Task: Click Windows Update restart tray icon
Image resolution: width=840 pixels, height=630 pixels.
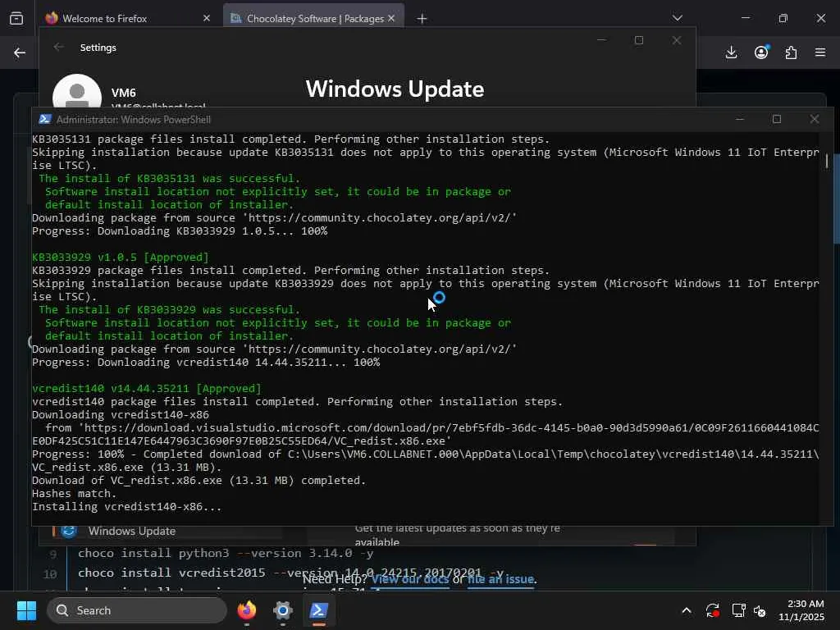Action: click(x=713, y=610)
